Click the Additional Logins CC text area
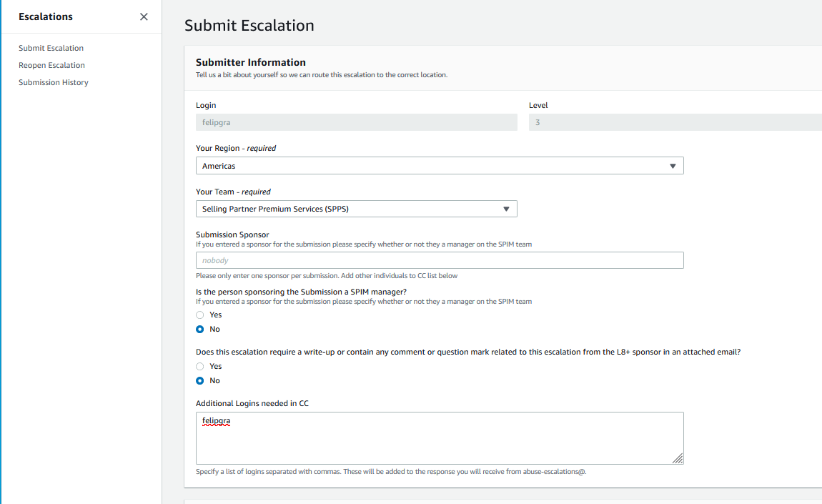The height and width of the screenshot is (504, 822). [x=439, y=438]
